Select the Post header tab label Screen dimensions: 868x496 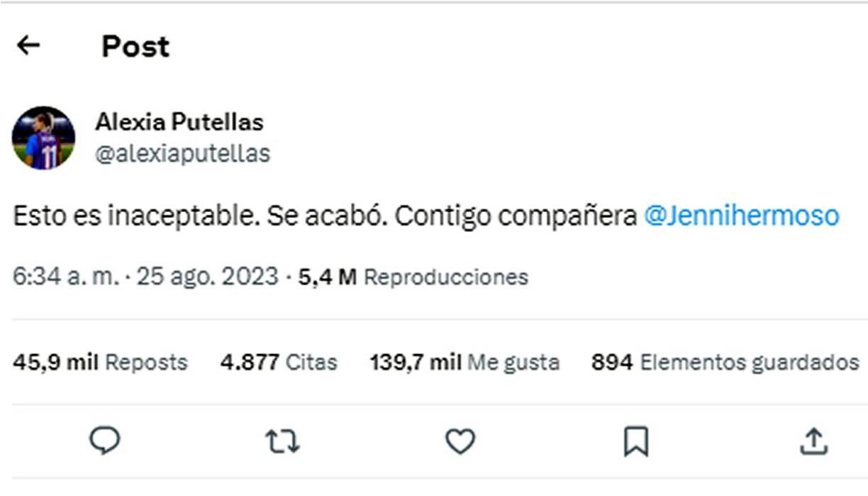(134, 48)
